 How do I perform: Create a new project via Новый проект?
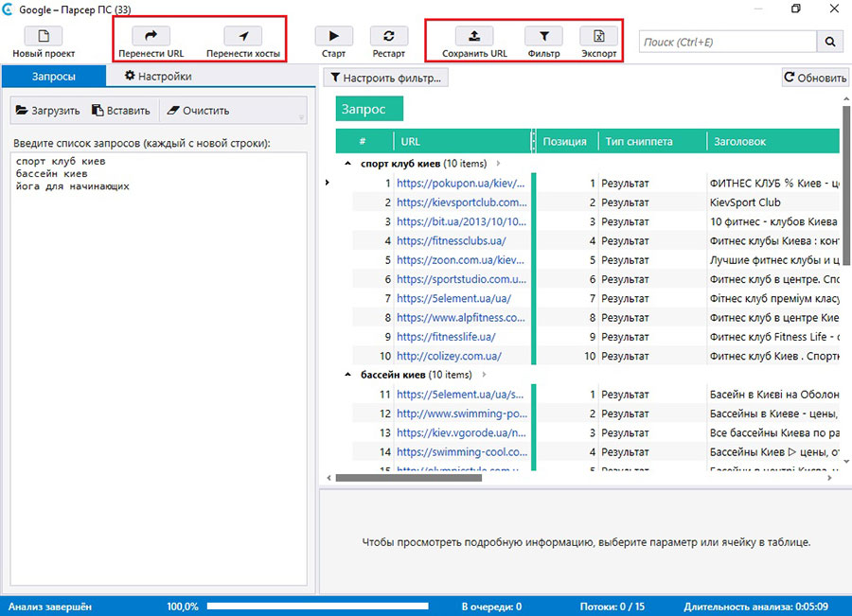pos(44,36)
